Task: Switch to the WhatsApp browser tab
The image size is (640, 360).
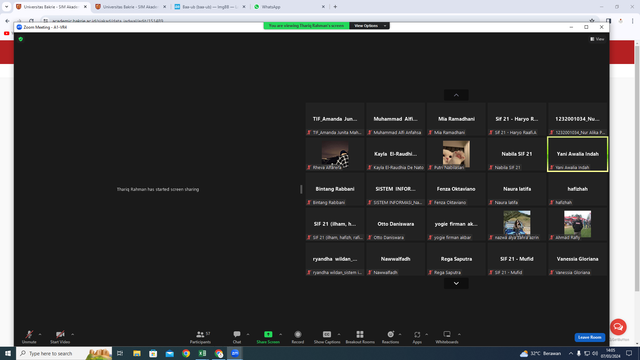Action: [289, 7]
